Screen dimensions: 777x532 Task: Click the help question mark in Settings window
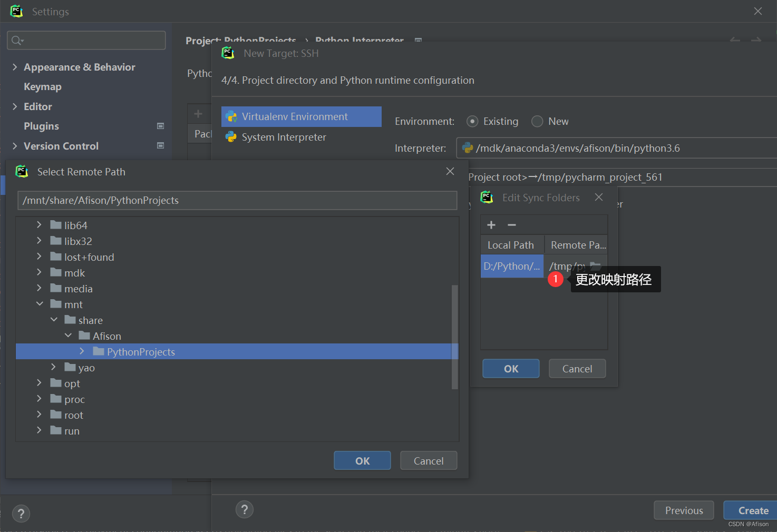click(x=21, y=514)
